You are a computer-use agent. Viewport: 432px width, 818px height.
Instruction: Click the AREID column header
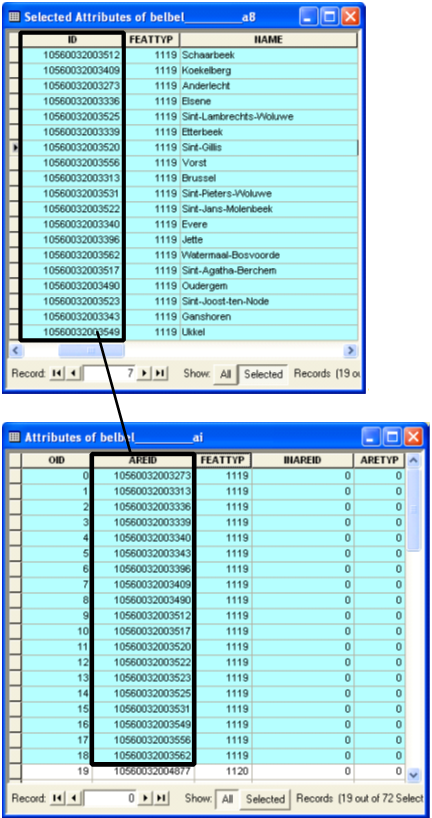pyautogui.click(x=142, y=461)
